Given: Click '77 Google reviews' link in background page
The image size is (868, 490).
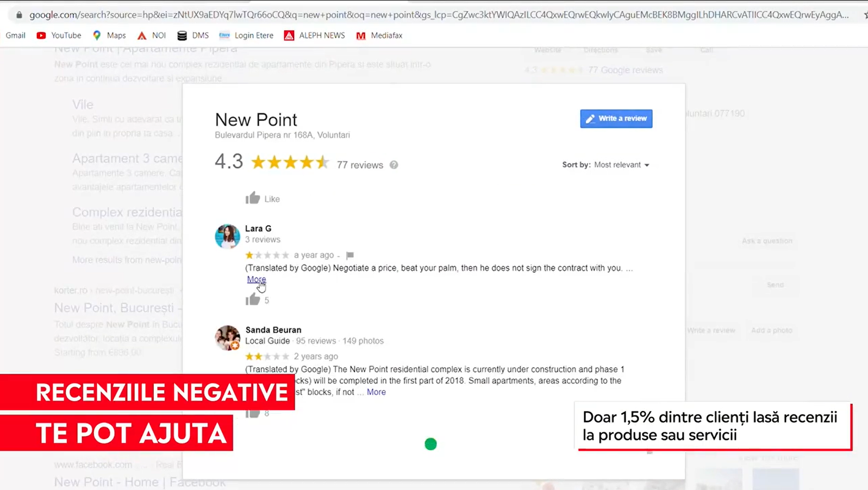Looking at the screenshot, I should point(626,70).
